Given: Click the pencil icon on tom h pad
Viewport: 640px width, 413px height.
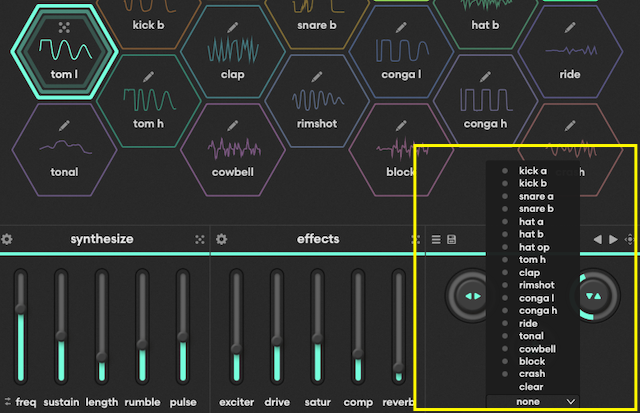Looking at the screenshot, I should [x=148, y=76].
